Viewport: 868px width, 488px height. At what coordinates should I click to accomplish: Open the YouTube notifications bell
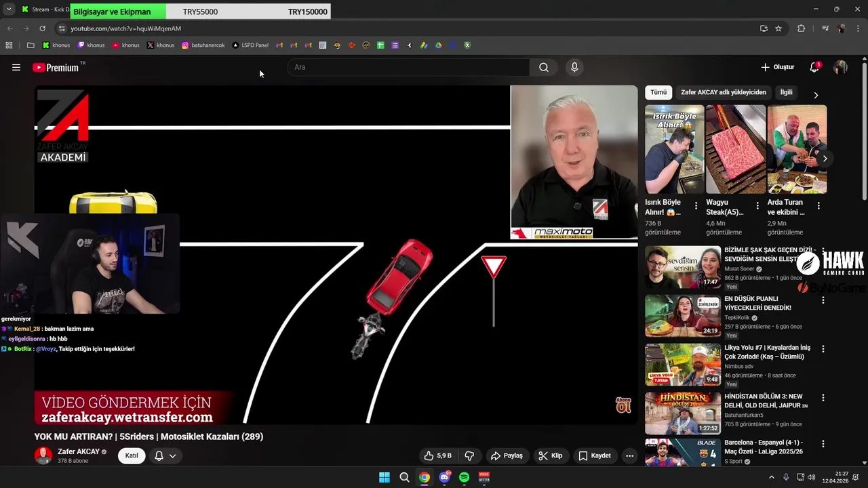click(814, 67)
